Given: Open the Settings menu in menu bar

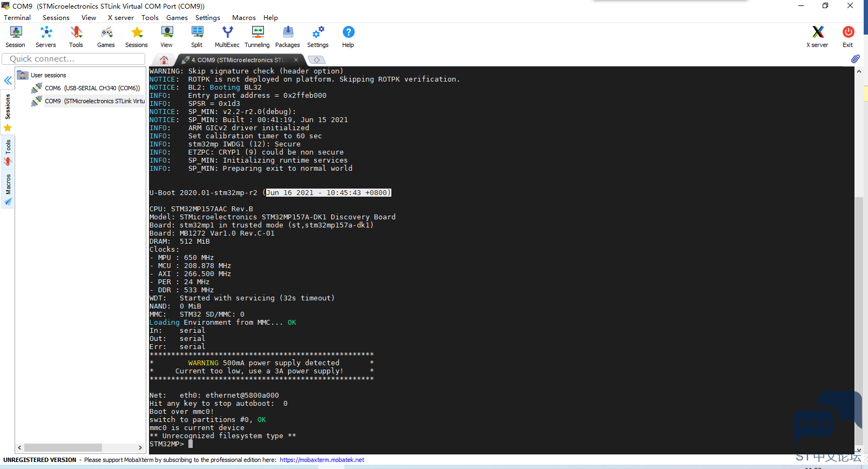Looking at the screenshot, I should tap(208, 18).
